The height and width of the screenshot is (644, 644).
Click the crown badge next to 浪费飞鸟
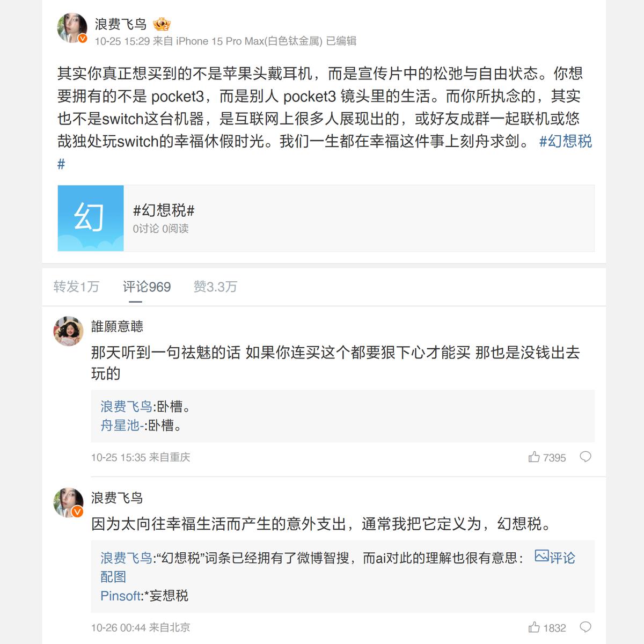(162, 24)
